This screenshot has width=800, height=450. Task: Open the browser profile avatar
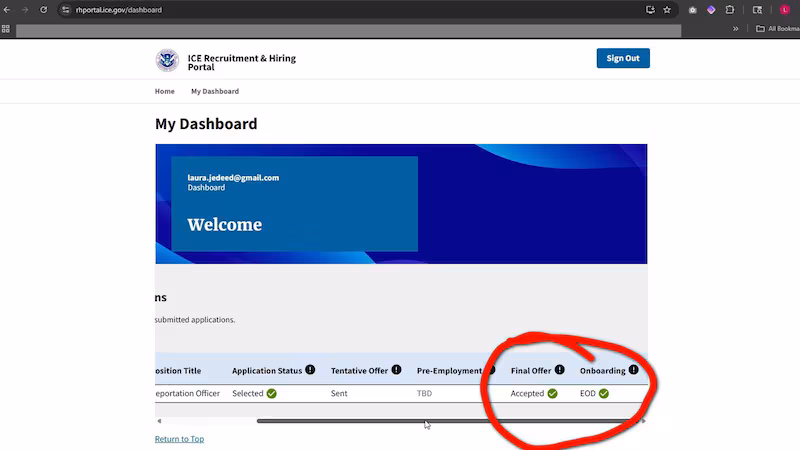pos(785,10)
